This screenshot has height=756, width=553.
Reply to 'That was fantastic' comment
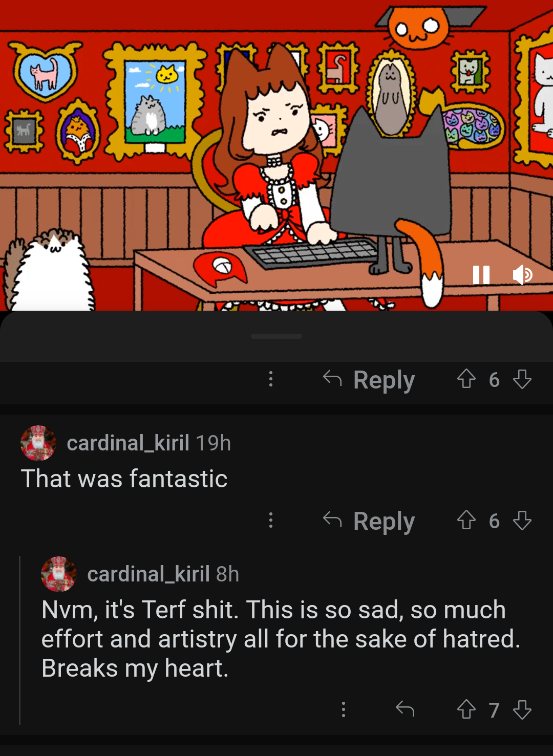(x=369, y=521)
